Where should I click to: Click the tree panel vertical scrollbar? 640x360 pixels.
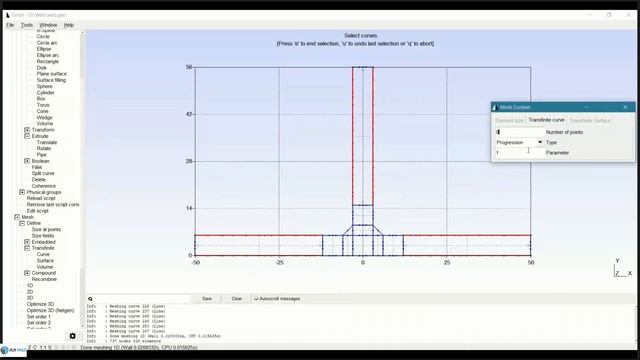pos(82,179)
